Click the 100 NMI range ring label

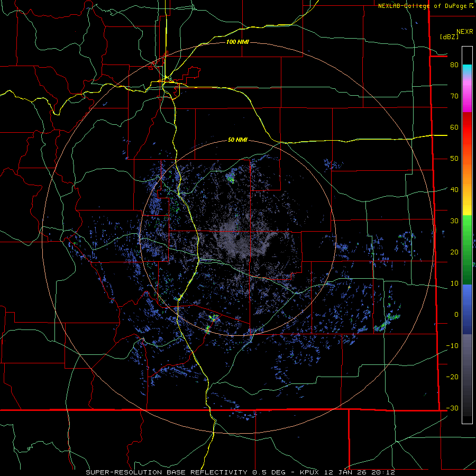click(x=237, y=42)
